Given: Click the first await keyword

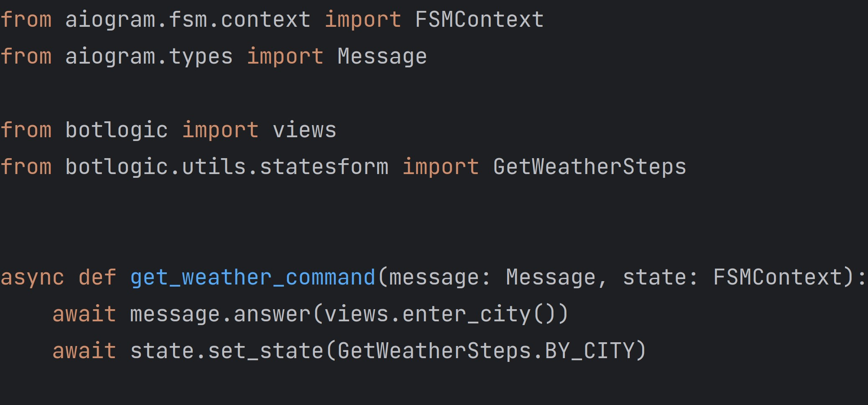Looking at the screenshot, I should coord(84,314).
